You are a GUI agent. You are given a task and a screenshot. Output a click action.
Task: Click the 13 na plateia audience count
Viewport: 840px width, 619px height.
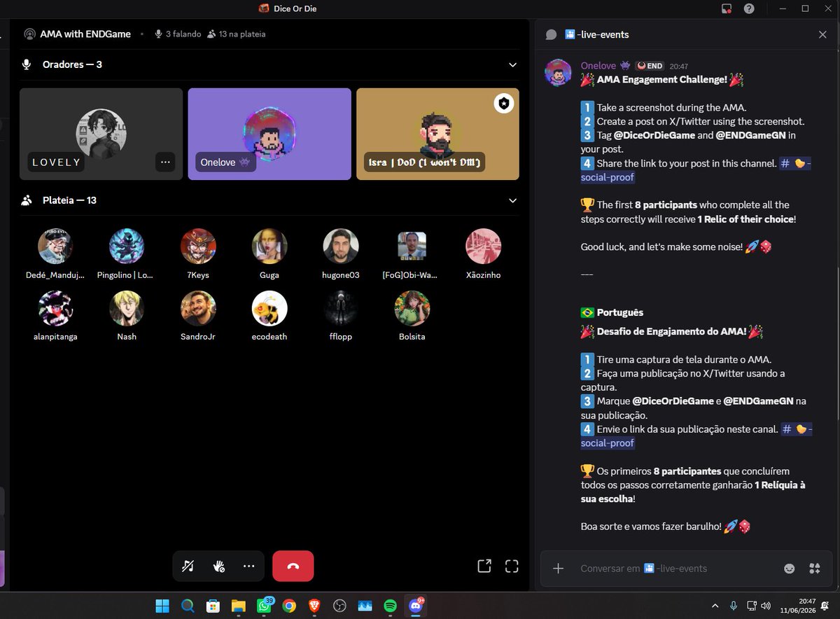click(236, 34)
